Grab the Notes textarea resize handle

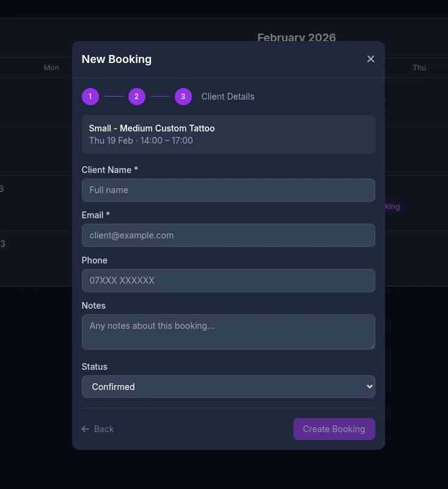pos(371,345)
